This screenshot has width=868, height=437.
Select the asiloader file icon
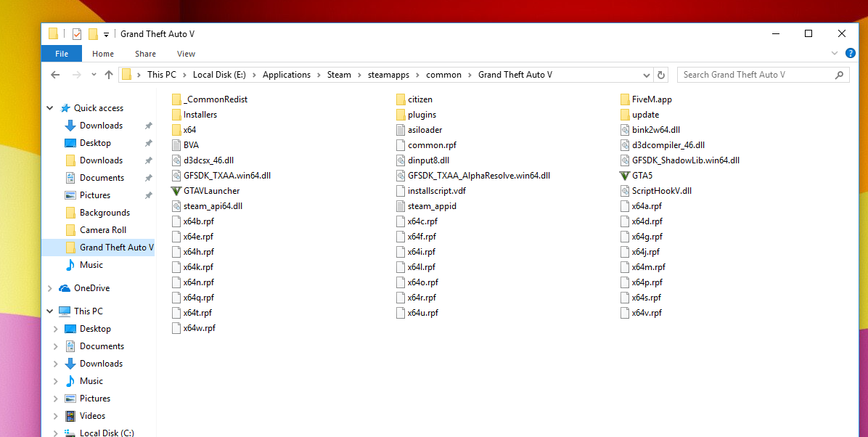(401, 130)
